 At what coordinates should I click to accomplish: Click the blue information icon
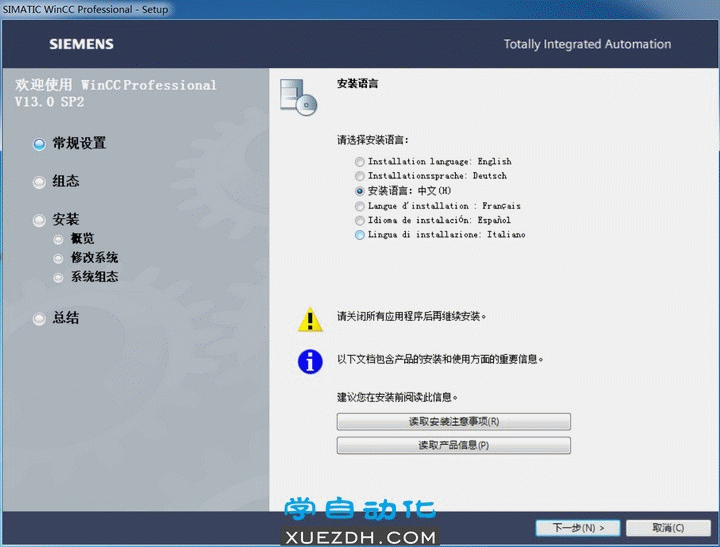(x=310, y=361)
